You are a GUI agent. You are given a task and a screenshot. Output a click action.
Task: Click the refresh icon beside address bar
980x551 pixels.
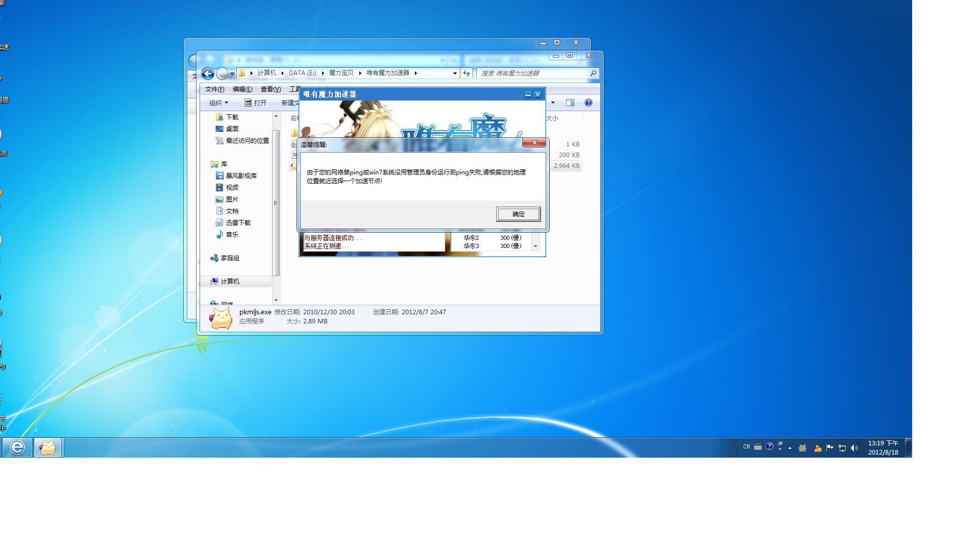click(x=467, y=73)
